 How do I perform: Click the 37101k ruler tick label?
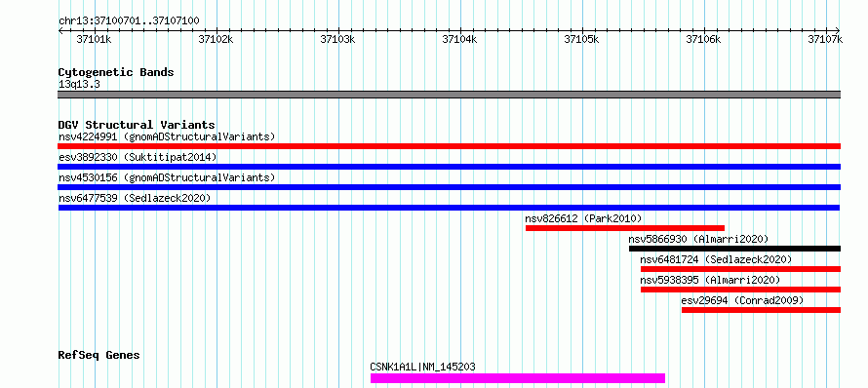pyautogui.click(x=94, y=39)
